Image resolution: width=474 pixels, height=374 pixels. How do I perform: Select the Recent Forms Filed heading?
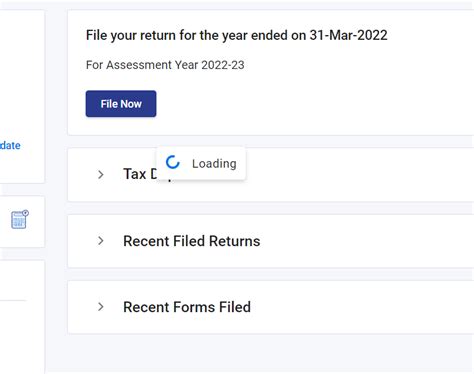pos(187,307)
